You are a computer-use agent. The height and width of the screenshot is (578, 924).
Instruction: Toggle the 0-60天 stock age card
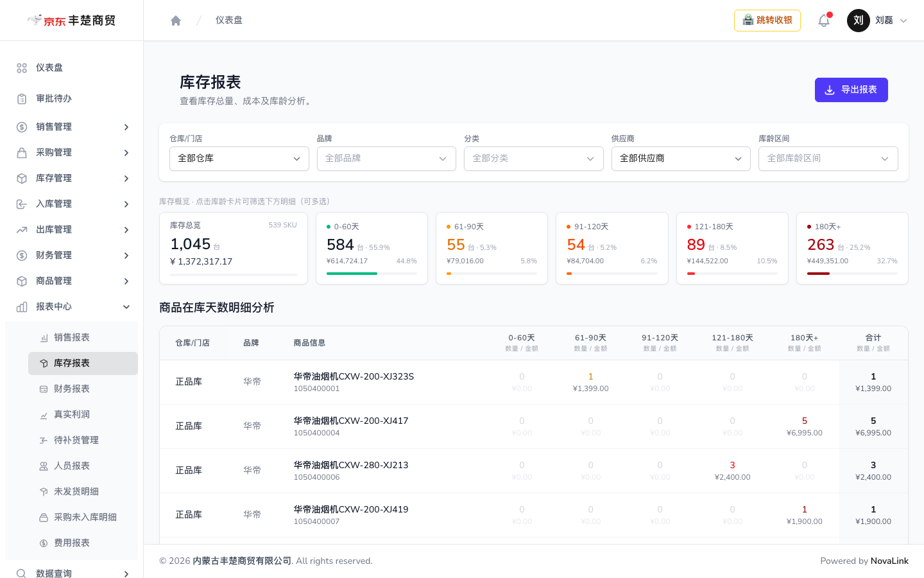[x=372, y=248]
